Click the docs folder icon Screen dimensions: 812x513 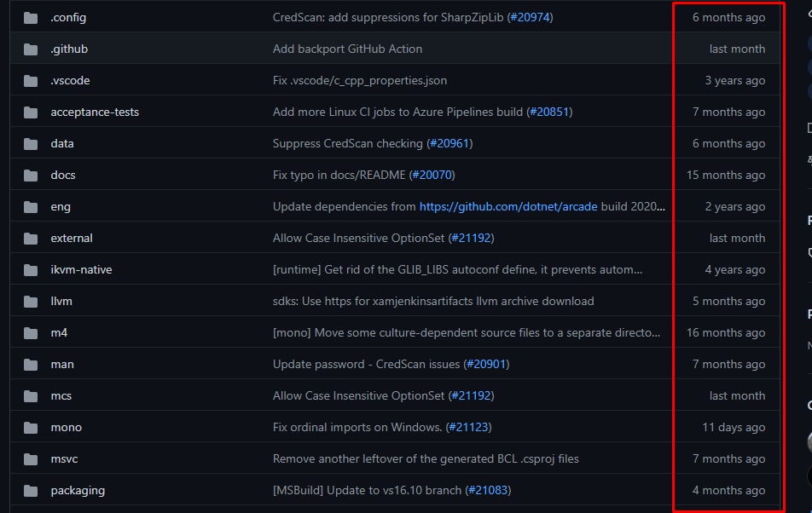31,176
